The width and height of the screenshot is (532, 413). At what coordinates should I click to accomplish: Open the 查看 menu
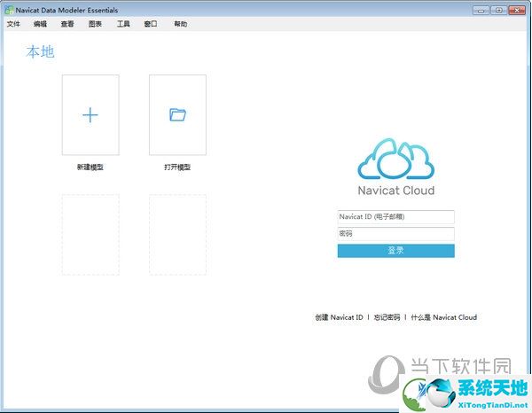(x=67, y=24)
